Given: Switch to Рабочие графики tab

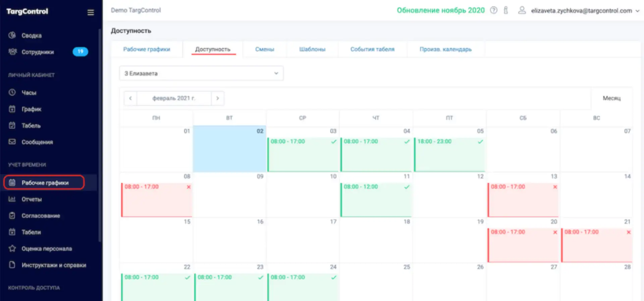Looking at the screenshot, I should click(147, 49).
